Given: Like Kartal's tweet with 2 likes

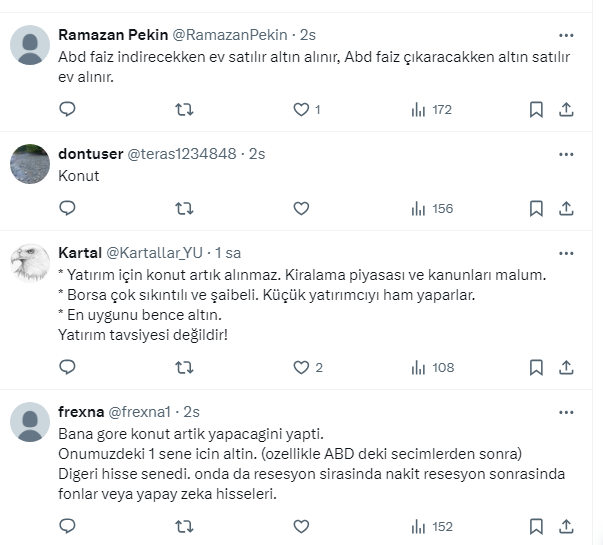Looking at the screenshot, I should coord(301,367).
